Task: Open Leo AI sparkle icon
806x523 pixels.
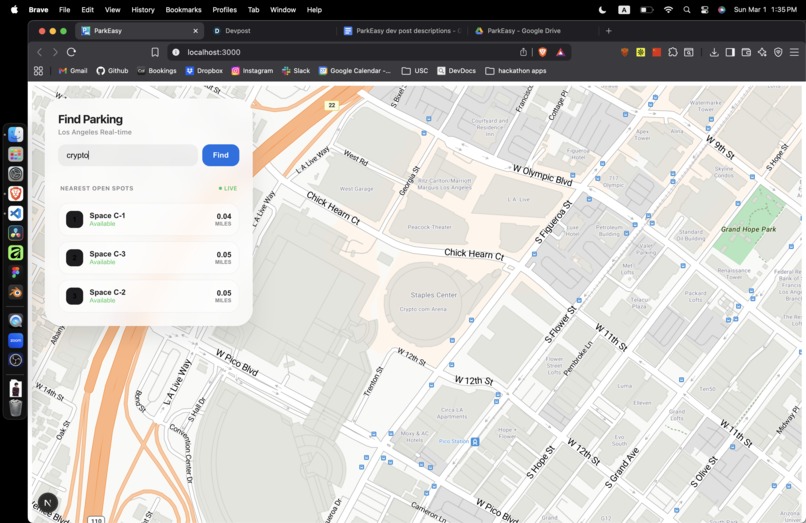Action: pos(762,52)
